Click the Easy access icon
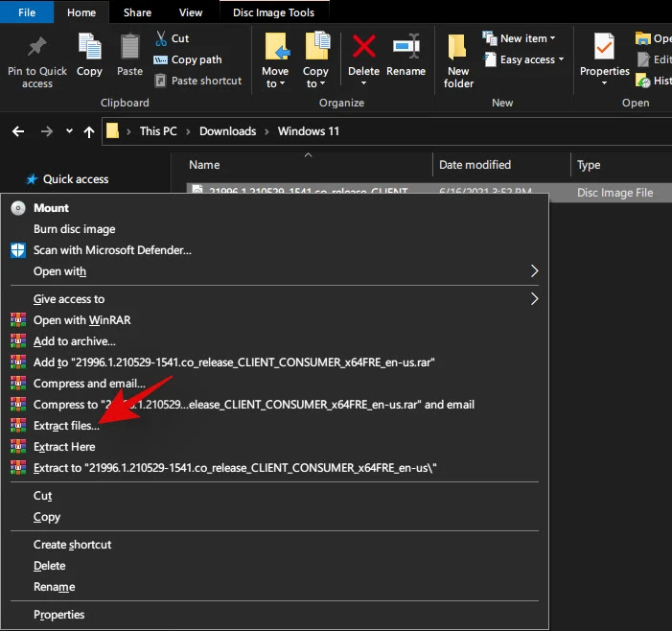672x631 pixels. pos(490,59)
